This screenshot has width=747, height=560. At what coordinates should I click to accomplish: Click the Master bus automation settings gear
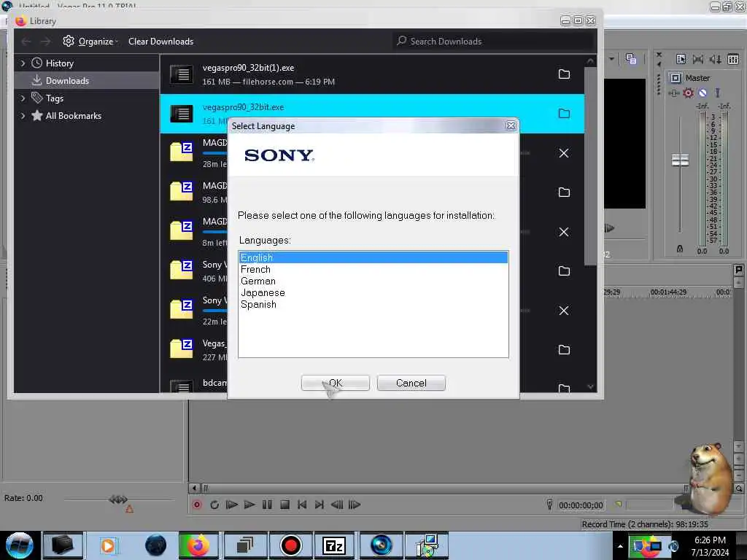[688, 93]
